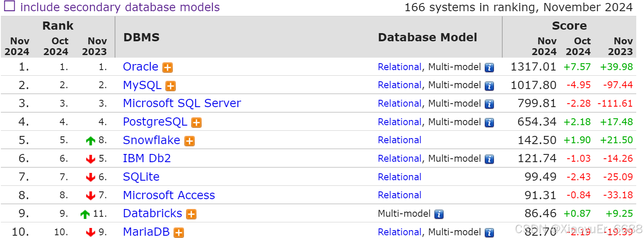Click the info icon in Oracle row
Screen dimensions: 644x240
click(489, 68)
